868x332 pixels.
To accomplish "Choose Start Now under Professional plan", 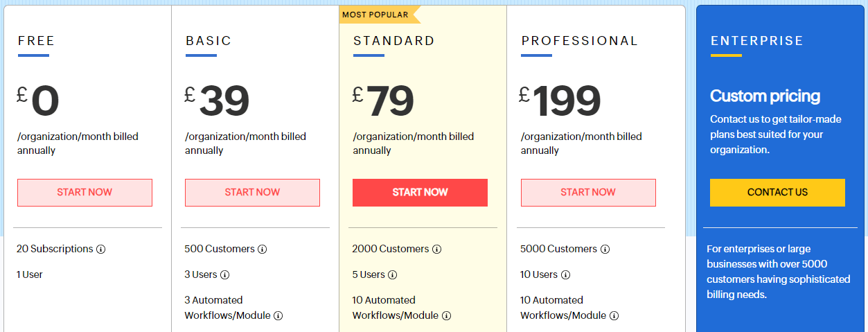I will click(x=588, y=193).
